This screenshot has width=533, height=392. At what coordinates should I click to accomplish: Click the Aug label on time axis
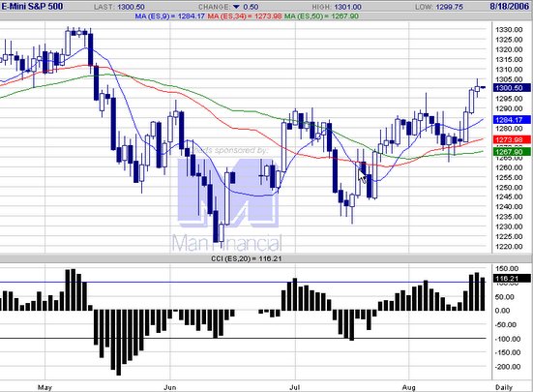click(x=408, y=387)
